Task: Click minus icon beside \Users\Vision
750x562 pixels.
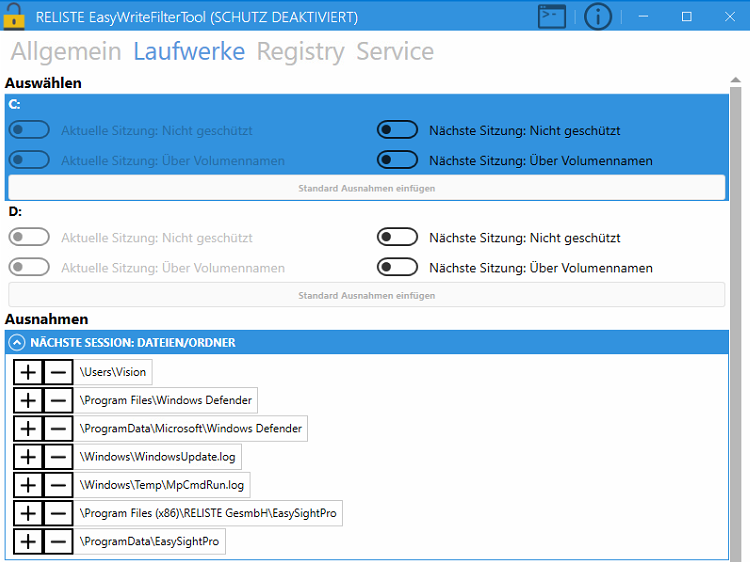Action: click(x=59, y=372)
